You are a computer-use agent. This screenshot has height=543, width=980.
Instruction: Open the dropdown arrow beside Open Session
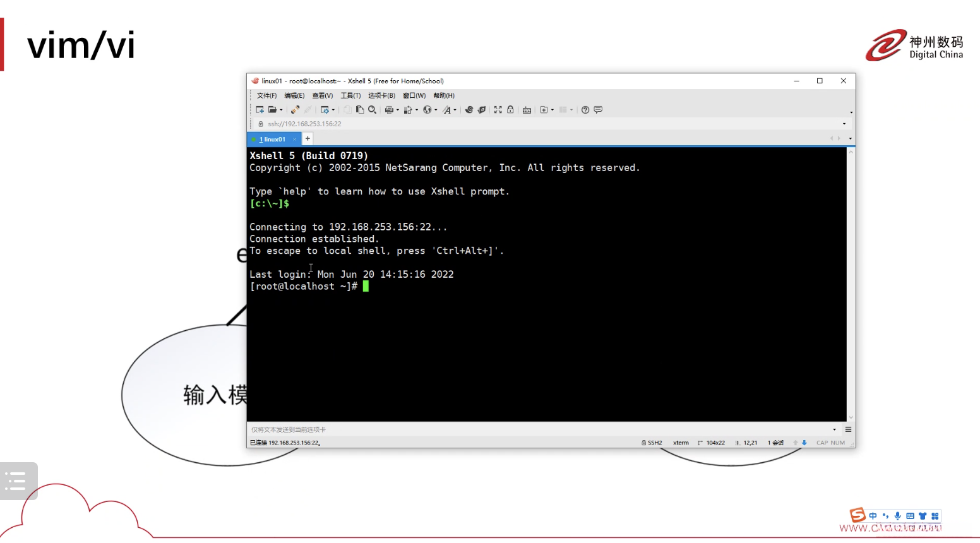pyautogui.click(x=281, y=110)
